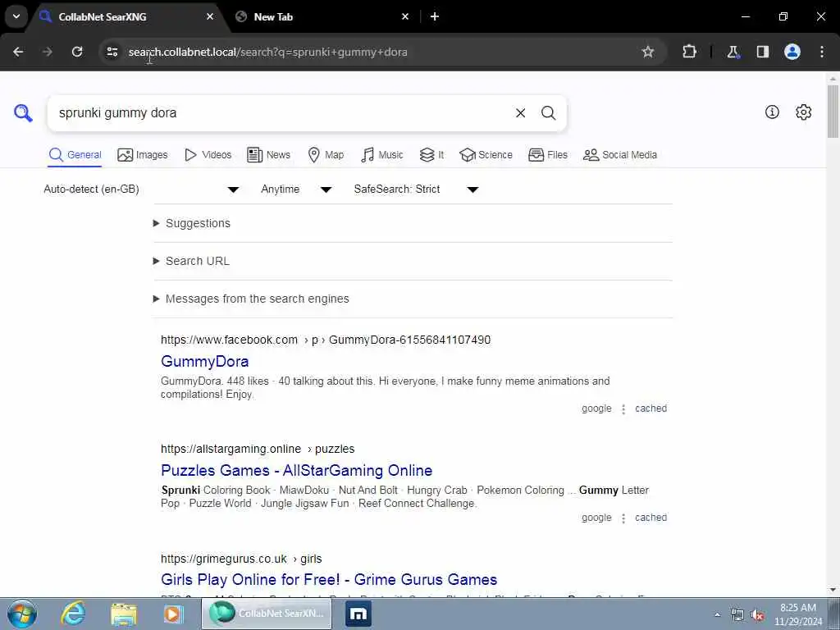Open the SafeSearch: Strict dropdown

(x=416, y=189)
